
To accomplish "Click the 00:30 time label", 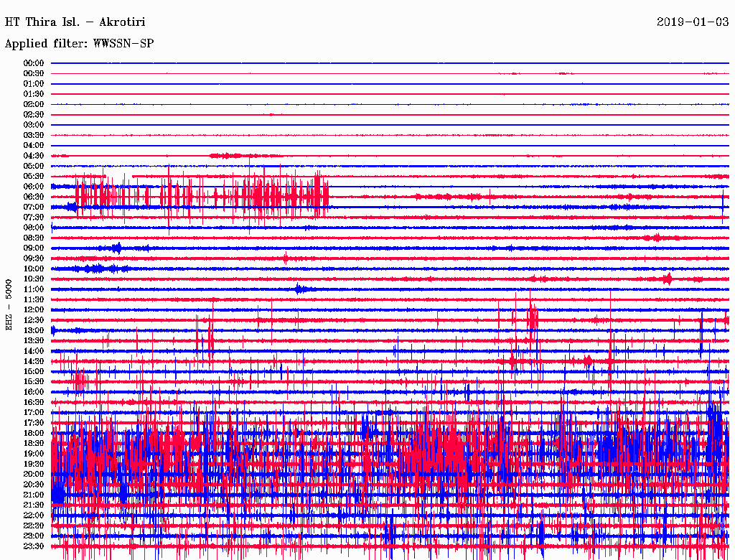I will pos(34,74).
